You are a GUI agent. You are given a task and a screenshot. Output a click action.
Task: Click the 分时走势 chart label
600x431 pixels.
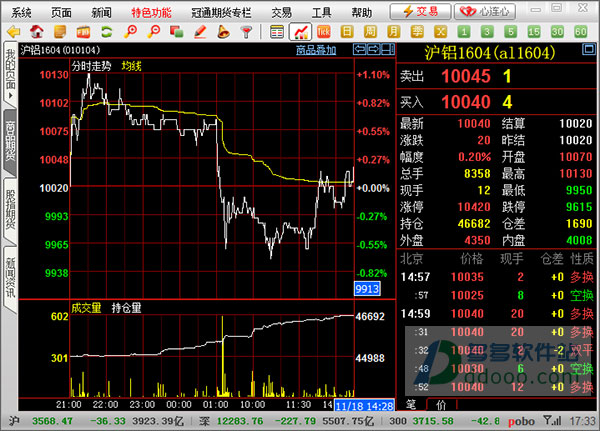[x=91, y=66]
